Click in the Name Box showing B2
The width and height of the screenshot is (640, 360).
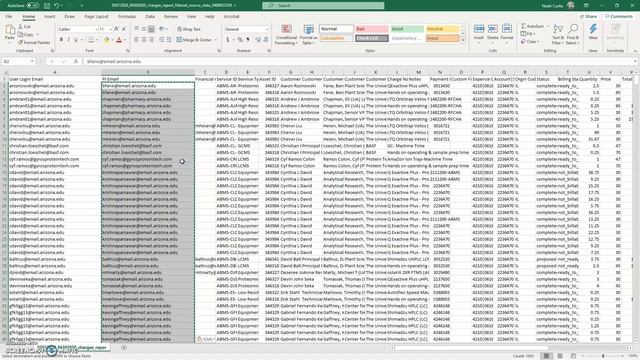19,61
